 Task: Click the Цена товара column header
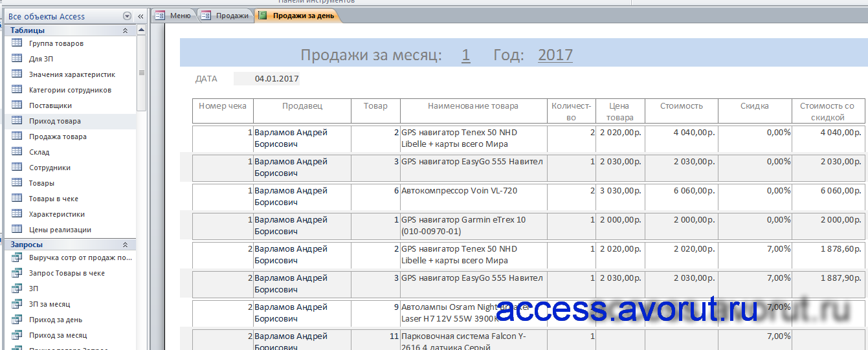pos(620,111)
